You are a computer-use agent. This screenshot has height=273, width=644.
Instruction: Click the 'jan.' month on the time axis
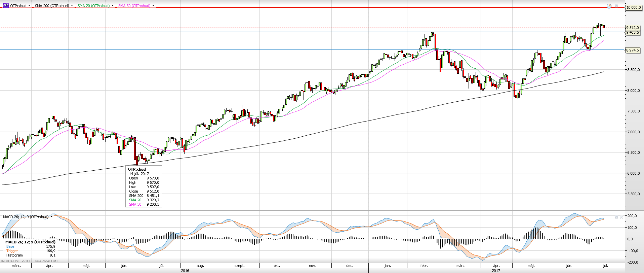388,266
